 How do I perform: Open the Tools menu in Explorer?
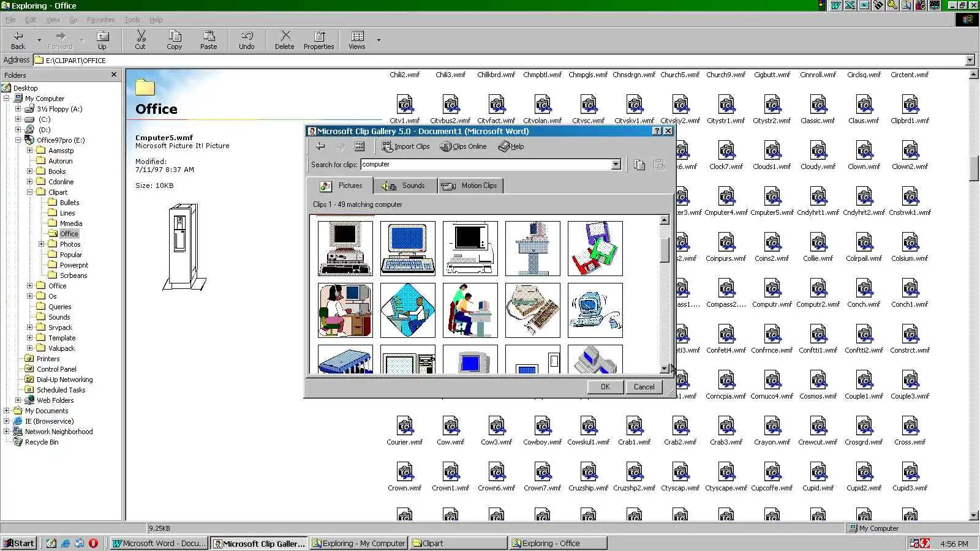tap(132, 20)
